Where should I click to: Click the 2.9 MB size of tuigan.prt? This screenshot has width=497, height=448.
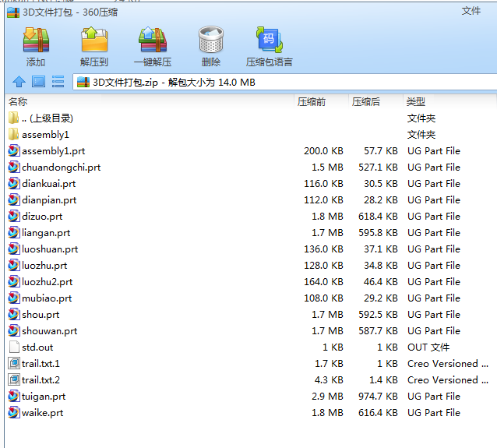(x=327, y=397)
